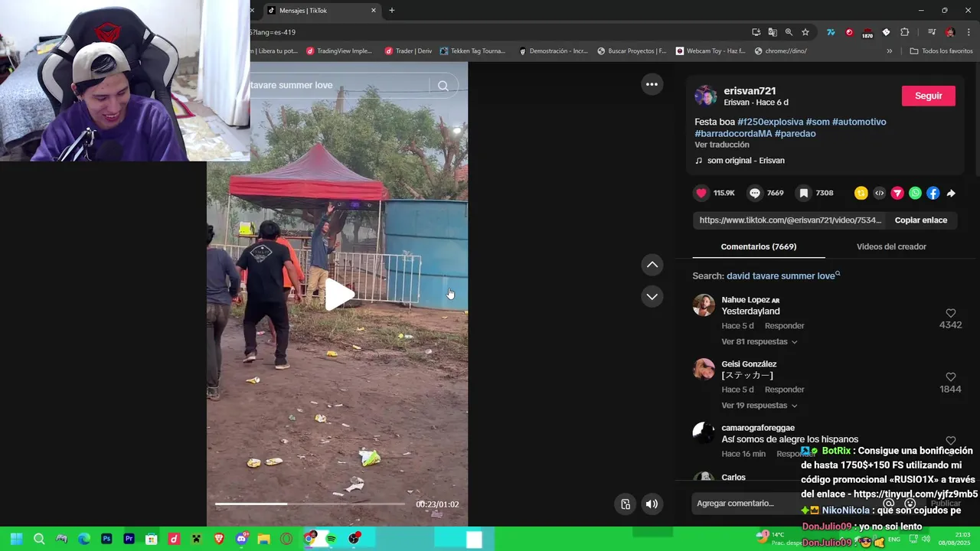Screen dimensions: 980x551
Task: Bookmark this page with the star icon
Action: pos(805,32)
